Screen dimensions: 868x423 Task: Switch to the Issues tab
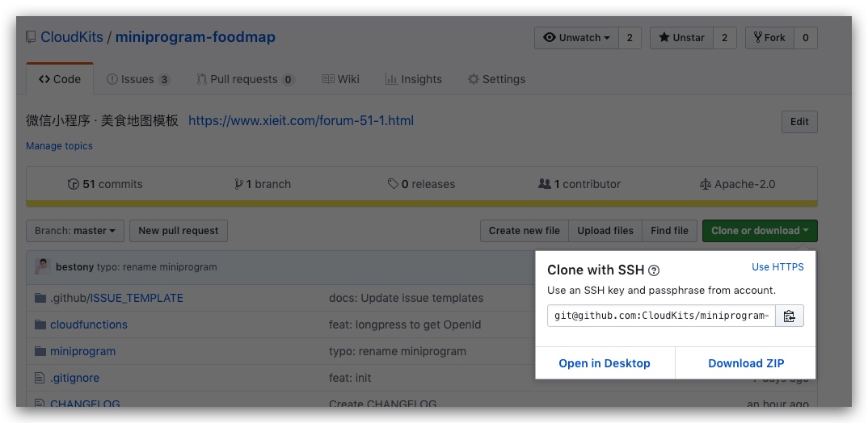(138, 79)
